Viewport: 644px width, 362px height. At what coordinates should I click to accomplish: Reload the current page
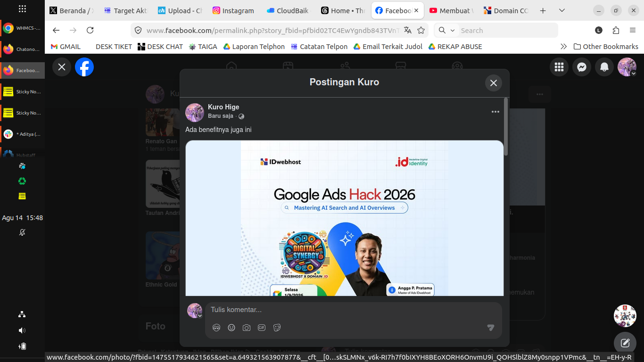click(x=90, y=30)
